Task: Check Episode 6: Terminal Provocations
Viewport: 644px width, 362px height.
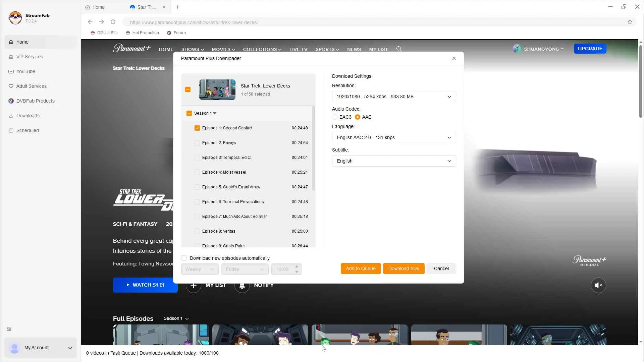Action: (197, 202)
